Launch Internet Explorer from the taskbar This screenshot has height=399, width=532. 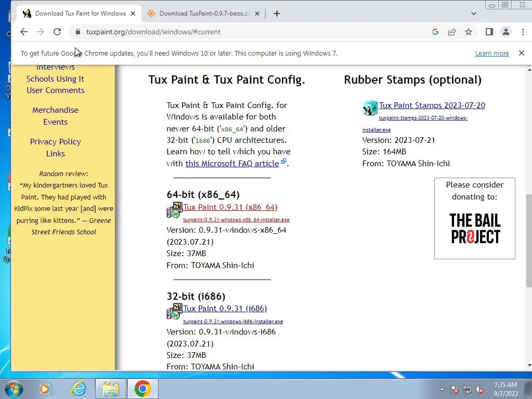(x=78, y=389)
